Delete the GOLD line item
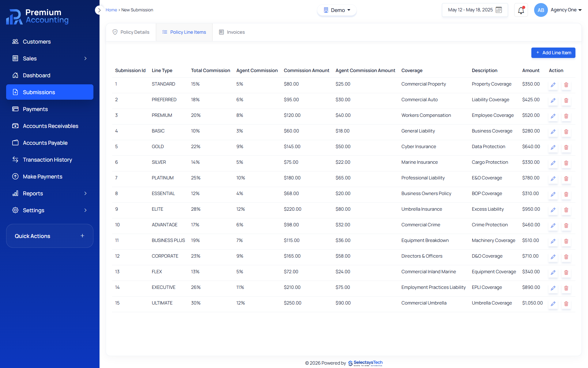Viewport: 588px width, 368px height. coord(566,148)
